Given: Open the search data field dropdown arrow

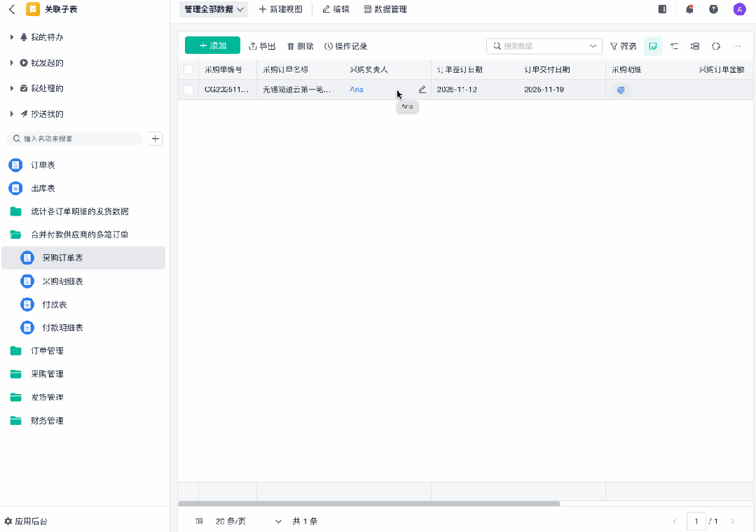Looking at the screenshot, I should (x=593, y=46).
